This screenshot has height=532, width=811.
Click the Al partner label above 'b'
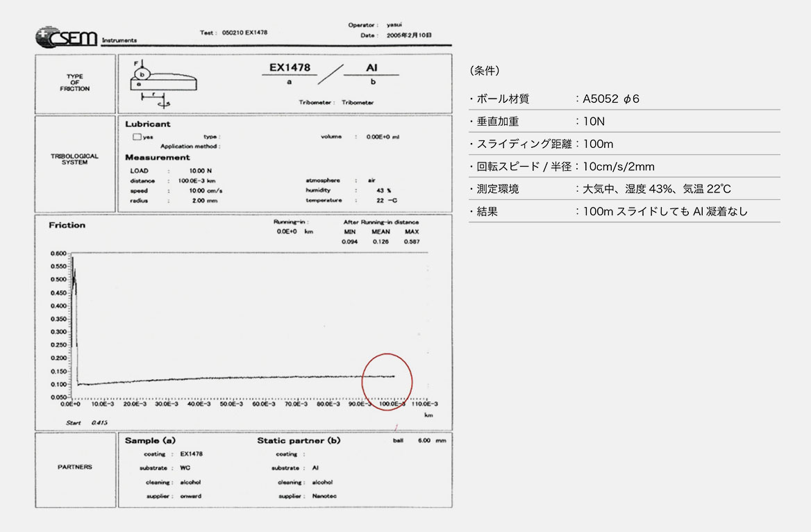coord(371,69)
